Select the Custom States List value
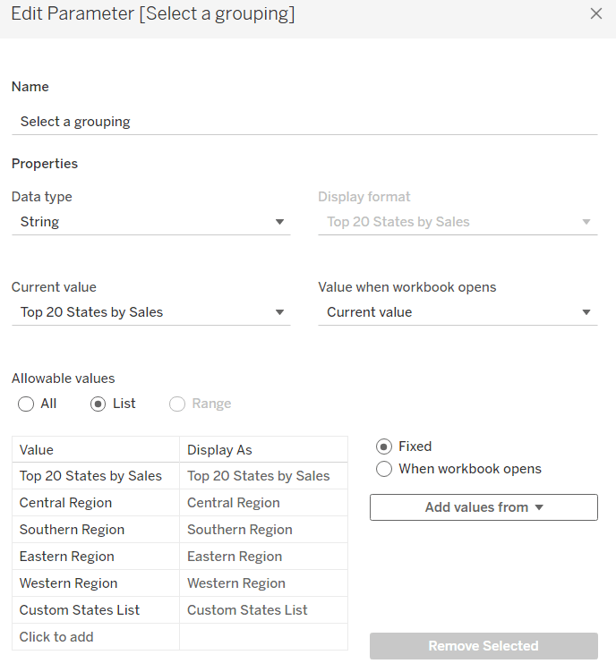 click(x=95, y=610)
